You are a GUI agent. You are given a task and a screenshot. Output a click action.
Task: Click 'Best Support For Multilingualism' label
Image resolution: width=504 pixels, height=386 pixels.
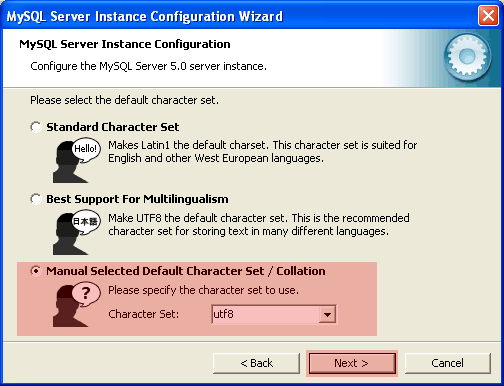pos(137,199)
